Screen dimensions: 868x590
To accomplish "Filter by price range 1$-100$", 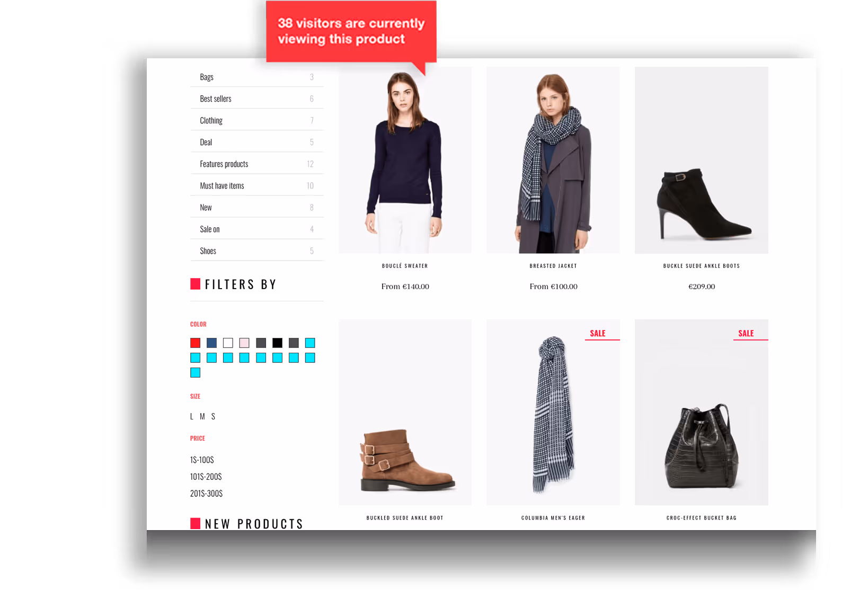I will pos(202,460).
